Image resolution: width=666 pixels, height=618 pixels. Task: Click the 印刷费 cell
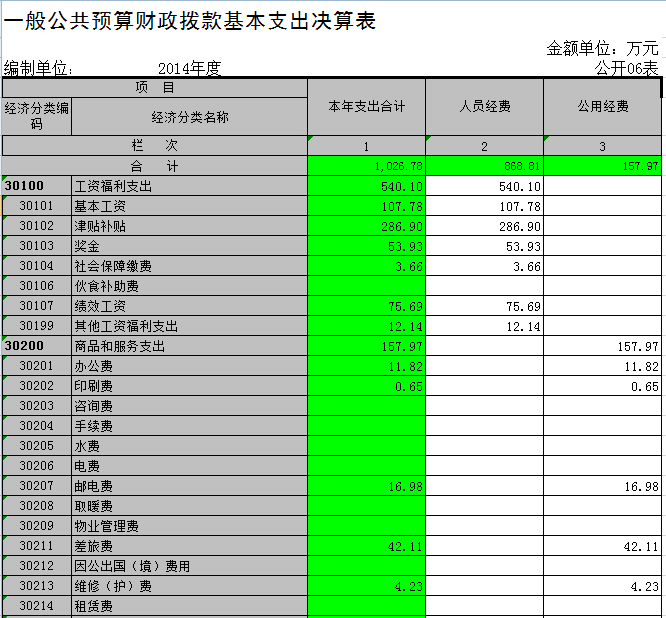click(189, 386)
